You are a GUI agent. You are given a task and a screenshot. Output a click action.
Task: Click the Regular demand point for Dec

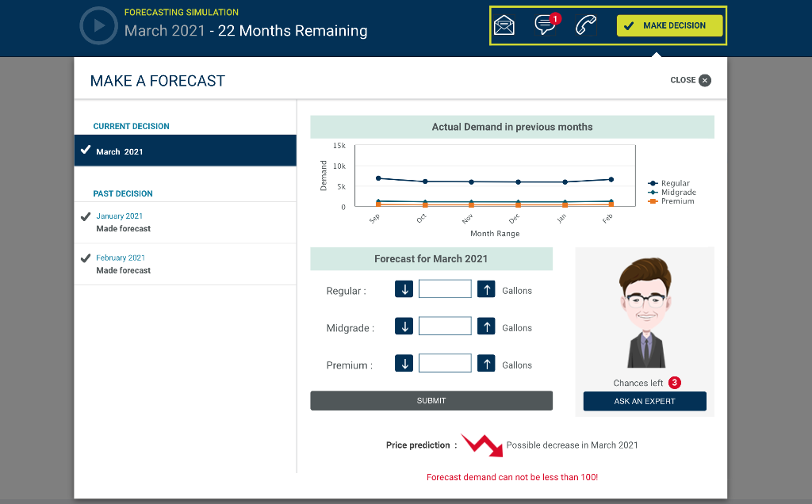tap(518, 182)
